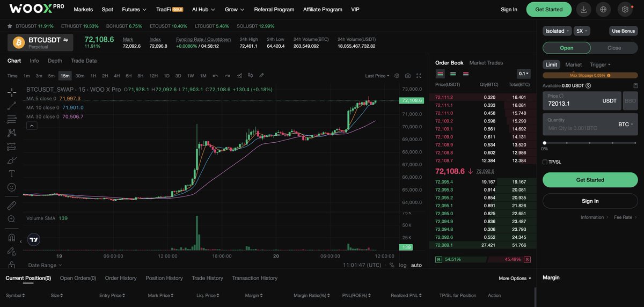Open chart settings gear icon
This screenshot has width=644, height=307.
coord(397,76)
